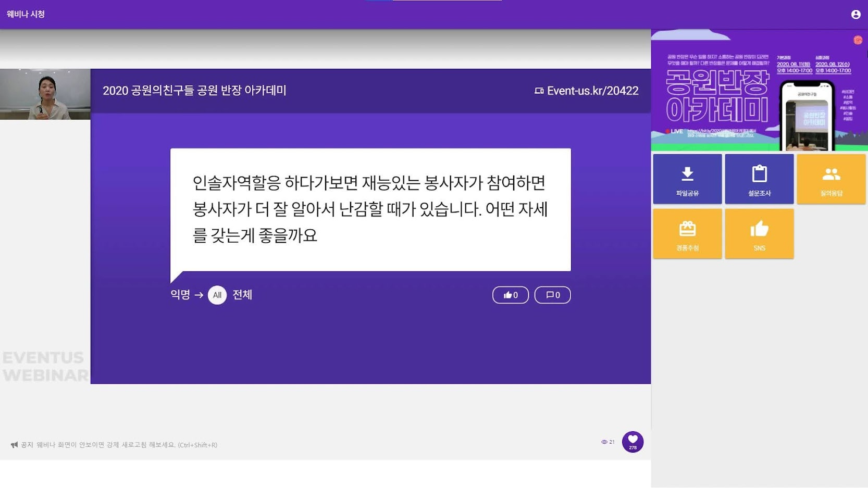Open the 질의응답 Q&A tile

(831, 179)
